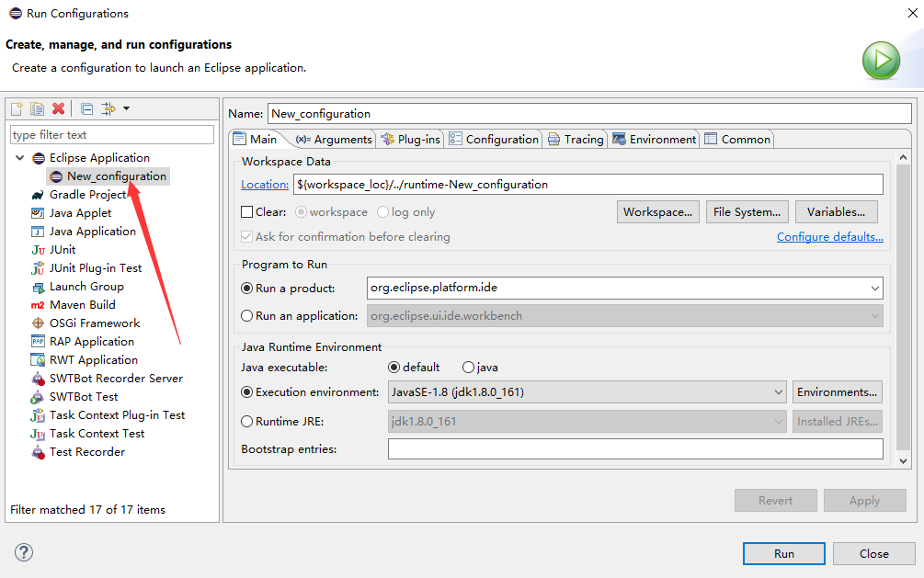This screenshot has width=924, height=578.
Task: Click the Collapse All toolbar icon
Action: point(86,108)
